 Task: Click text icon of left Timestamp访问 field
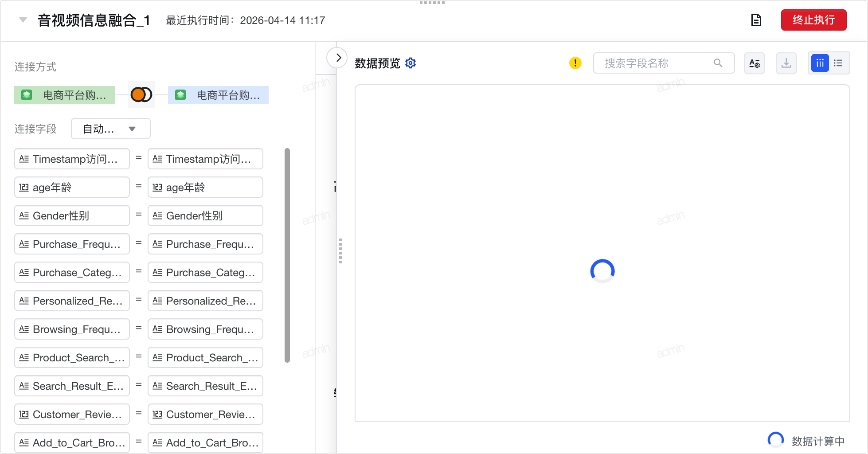click(x=24, y=159)
